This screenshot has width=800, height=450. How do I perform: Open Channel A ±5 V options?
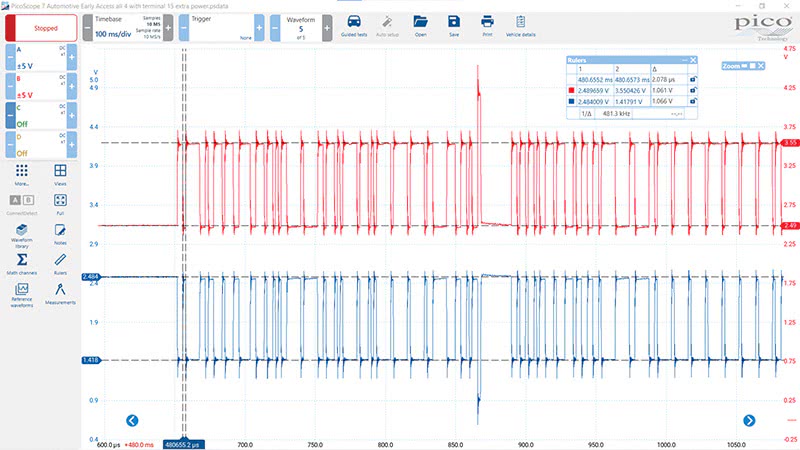(x=41, y=57)
